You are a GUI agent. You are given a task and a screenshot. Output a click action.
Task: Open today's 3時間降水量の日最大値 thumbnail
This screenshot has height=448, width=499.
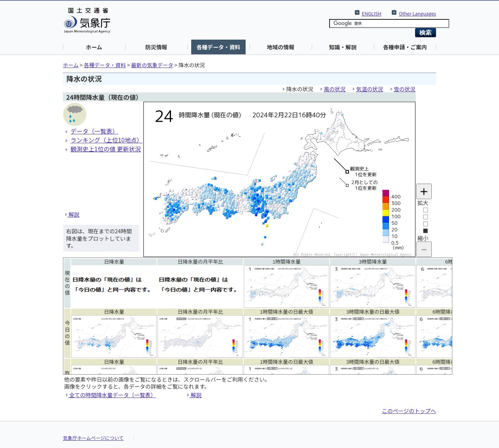coord(373,337)
